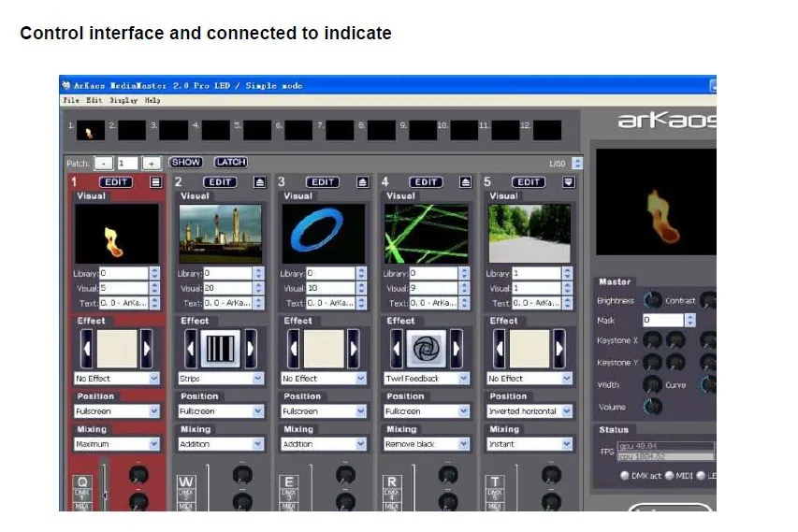This screenshot has width=798, height=532.
Task: Click layer 3 eject icon beside EDIT
Action: 362,182
